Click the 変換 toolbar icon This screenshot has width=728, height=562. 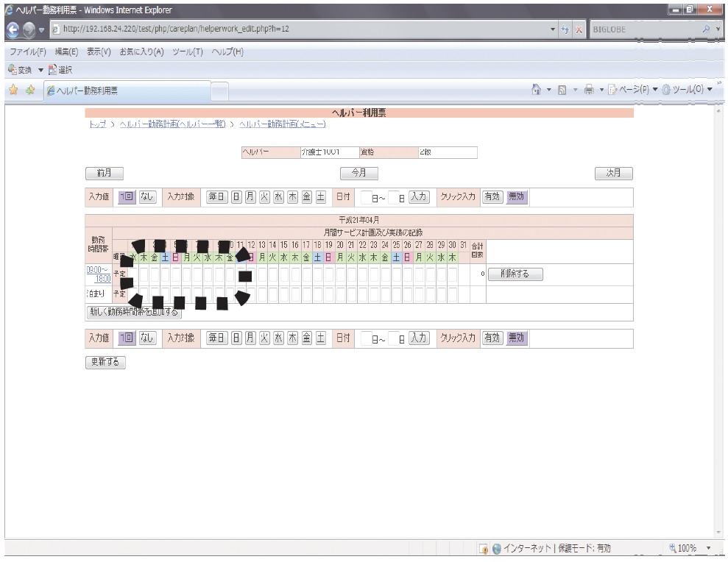tap(13, 70)
